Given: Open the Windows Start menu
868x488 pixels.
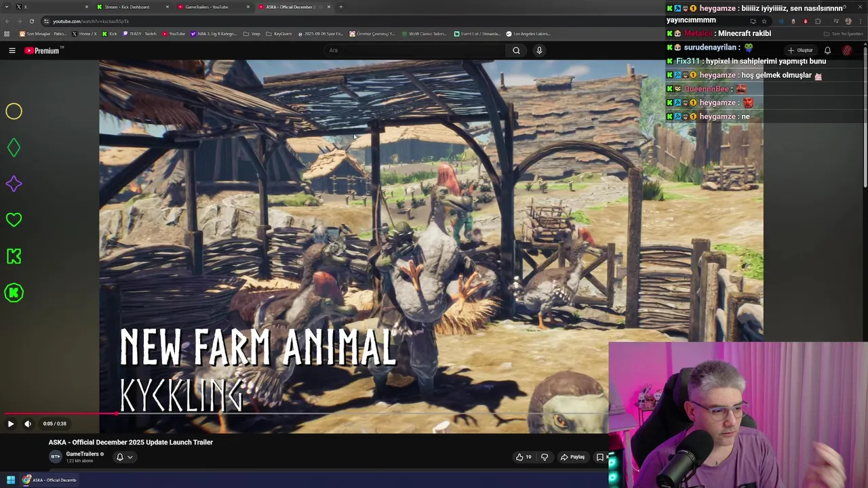Looking at the screenshot, I should [11, 480].
